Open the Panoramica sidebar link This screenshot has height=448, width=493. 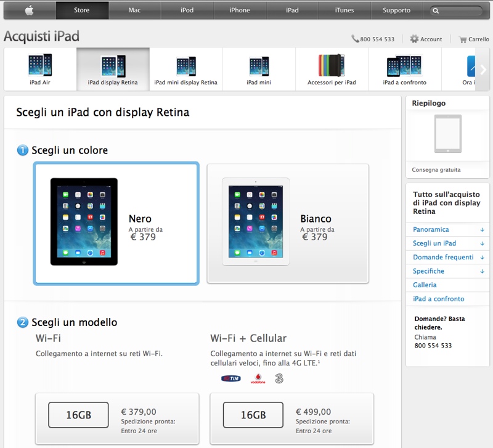(431, 229)
